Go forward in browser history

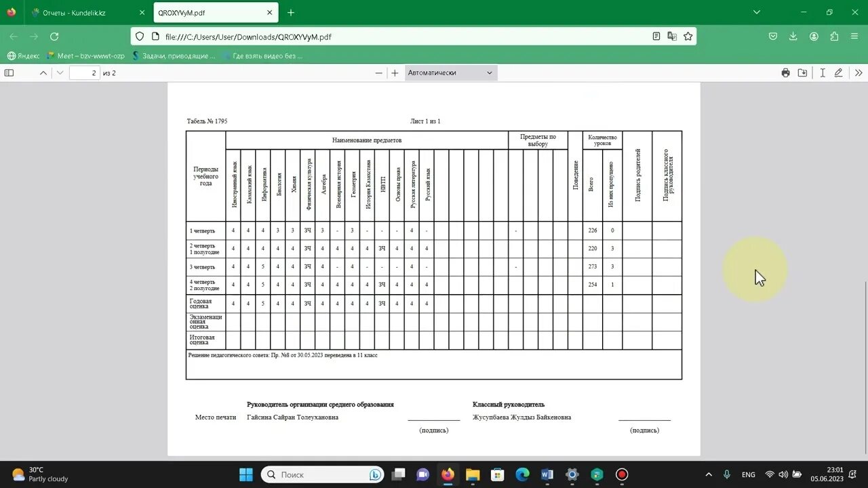tap(34, 37)
